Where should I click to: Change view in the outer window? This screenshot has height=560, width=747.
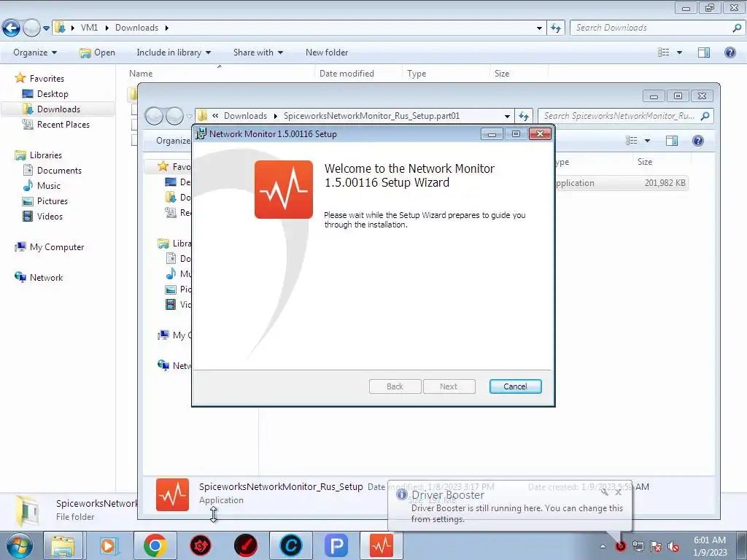[x=663, y=52]
